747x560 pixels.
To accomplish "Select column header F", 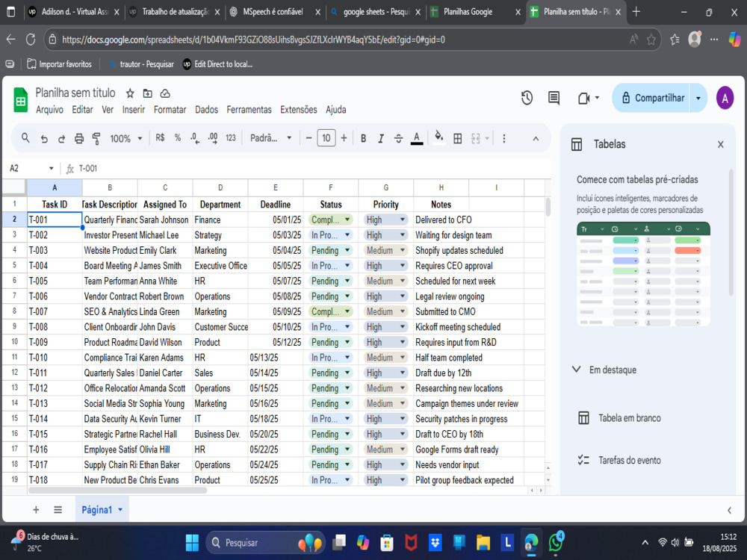I will (331, 187).
